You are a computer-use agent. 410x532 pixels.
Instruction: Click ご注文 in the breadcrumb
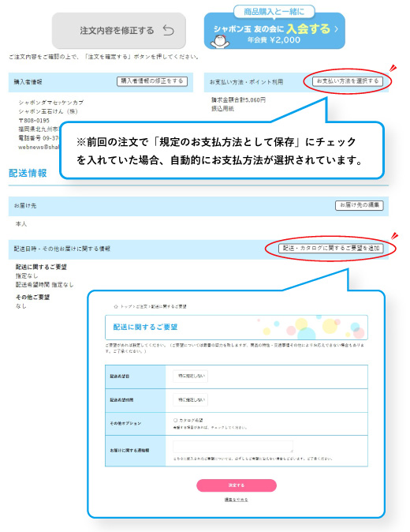point(141,306)
